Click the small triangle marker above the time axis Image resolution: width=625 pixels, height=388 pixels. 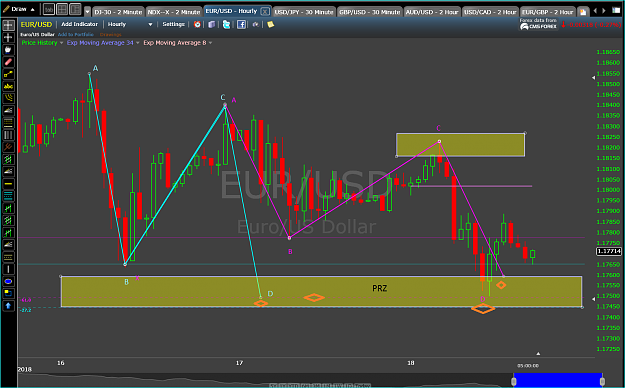click(x=539, y=353)
